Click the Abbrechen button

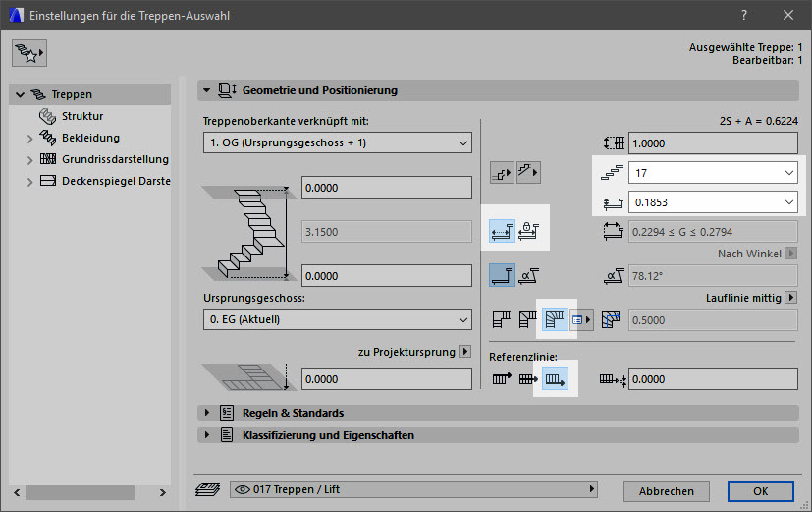click(x=666, y=491)
